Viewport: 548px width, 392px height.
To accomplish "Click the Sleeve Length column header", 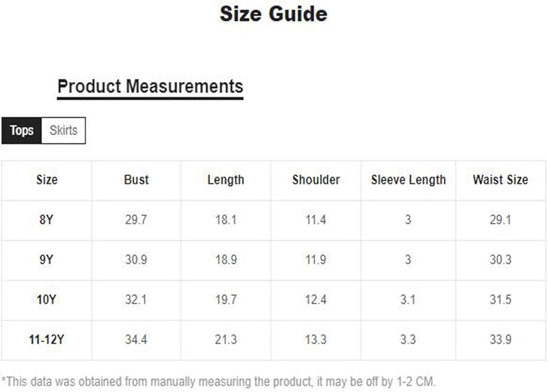I will tap(408, 180).
